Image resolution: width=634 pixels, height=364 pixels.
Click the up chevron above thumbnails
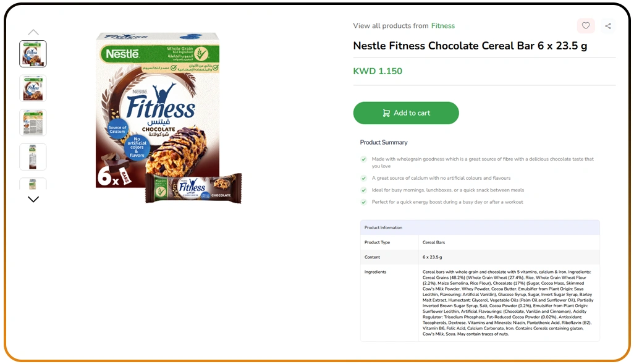tap(33, 32)
